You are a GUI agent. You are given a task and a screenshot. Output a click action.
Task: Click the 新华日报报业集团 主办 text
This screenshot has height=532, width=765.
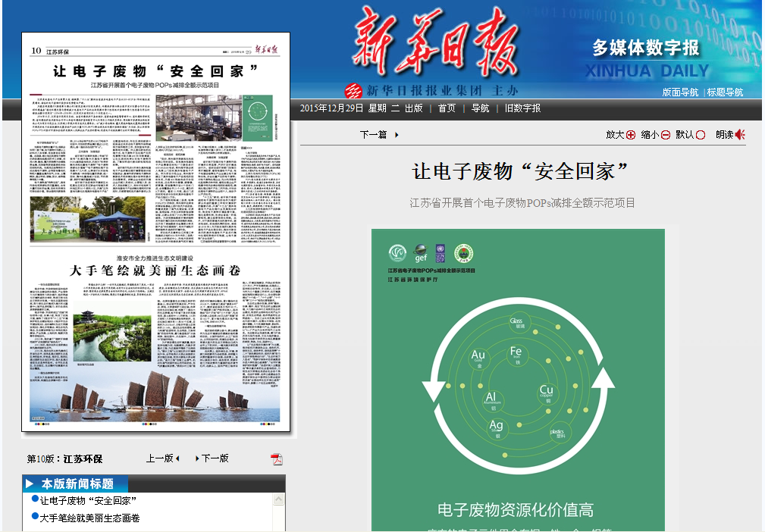coord(442,91)
